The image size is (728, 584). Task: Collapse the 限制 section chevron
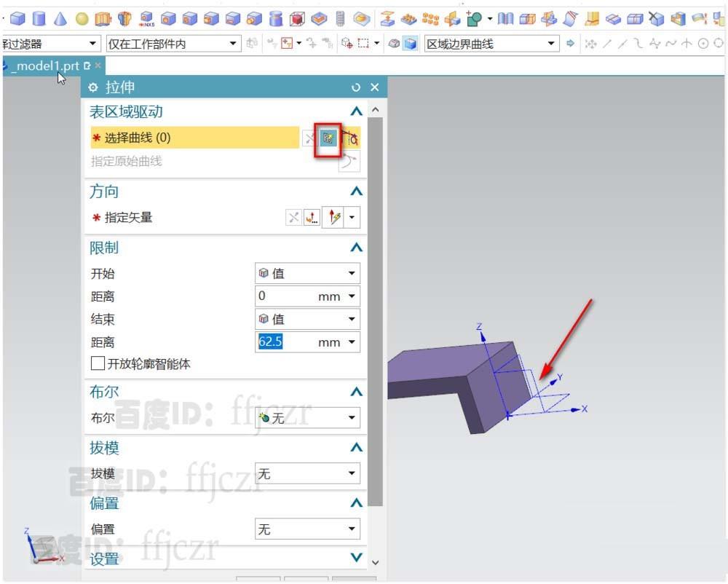(356, 248)
